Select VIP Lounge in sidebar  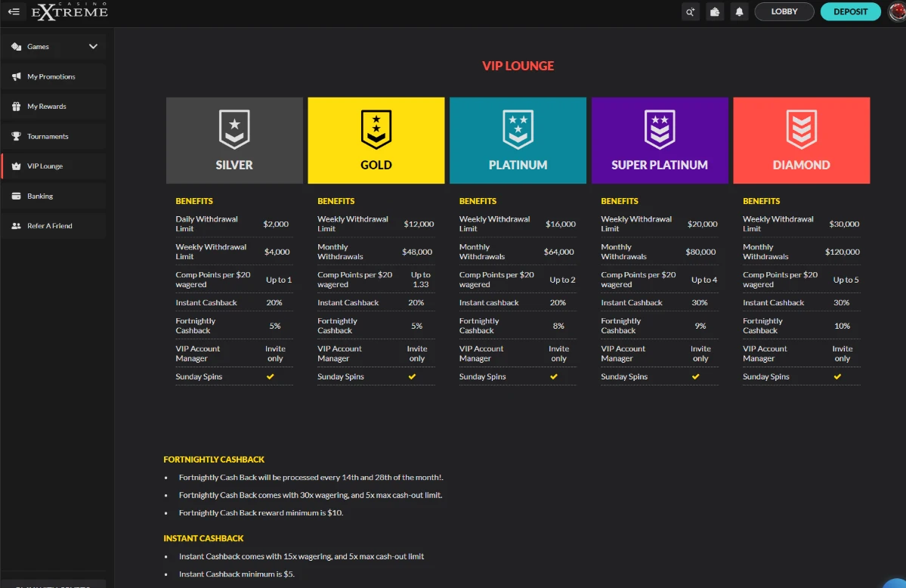point(53,166)
